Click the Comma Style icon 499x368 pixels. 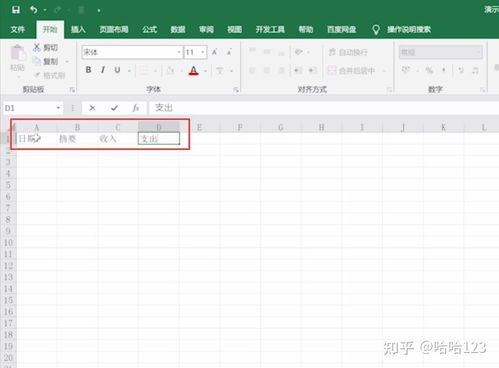pos(444,70)
